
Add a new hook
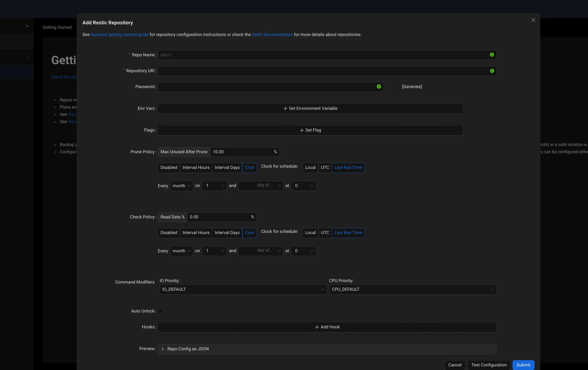tap(327, 327)
